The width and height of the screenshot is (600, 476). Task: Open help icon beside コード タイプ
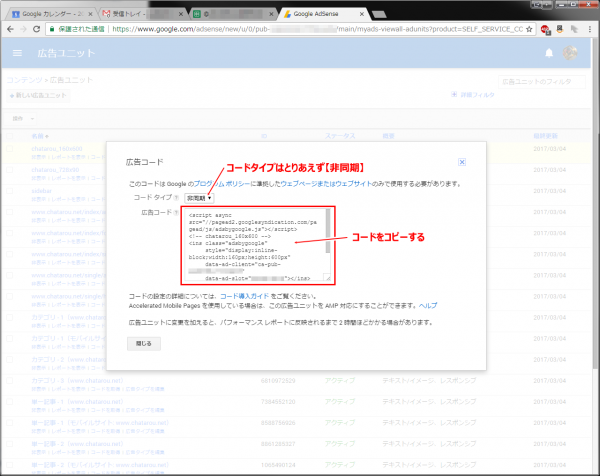coord(176,198)
